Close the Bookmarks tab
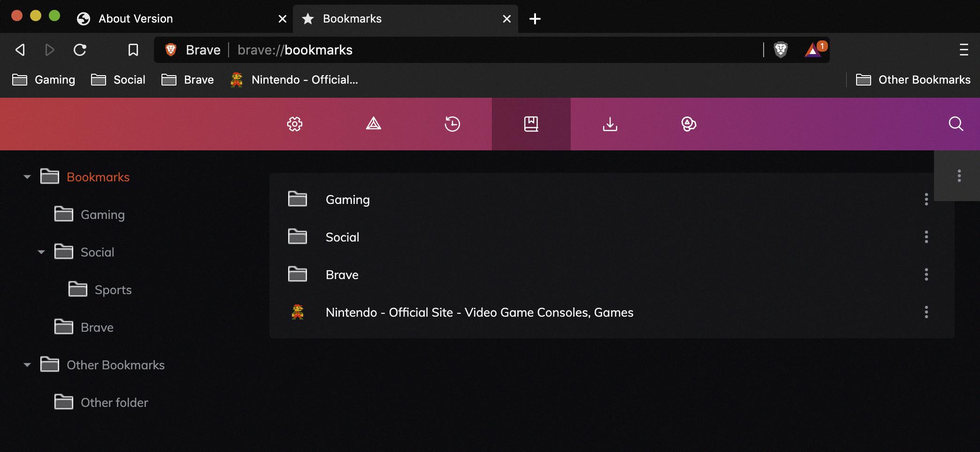 [x=507, y=19]
